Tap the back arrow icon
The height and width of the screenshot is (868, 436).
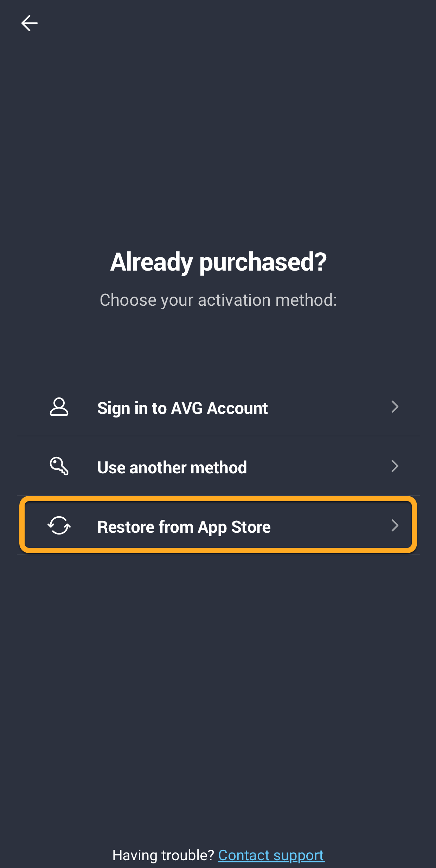coord(29,23)
